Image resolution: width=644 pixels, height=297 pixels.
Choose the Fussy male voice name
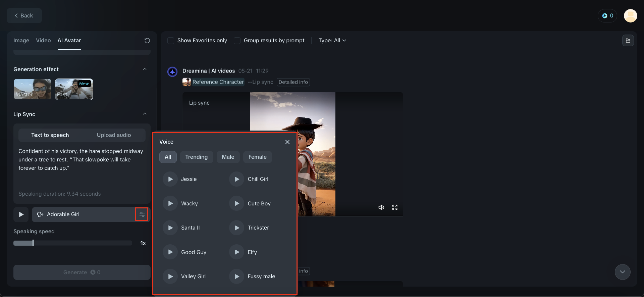click(261, 277)
